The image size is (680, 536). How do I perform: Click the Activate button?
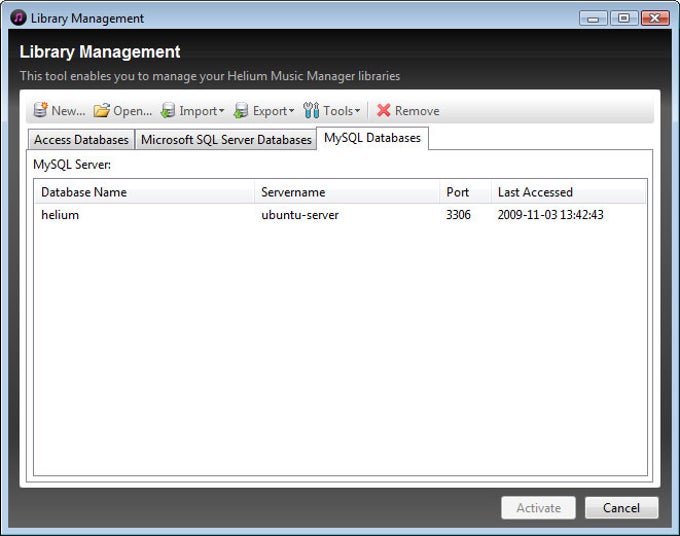click(x=538, y=508)
